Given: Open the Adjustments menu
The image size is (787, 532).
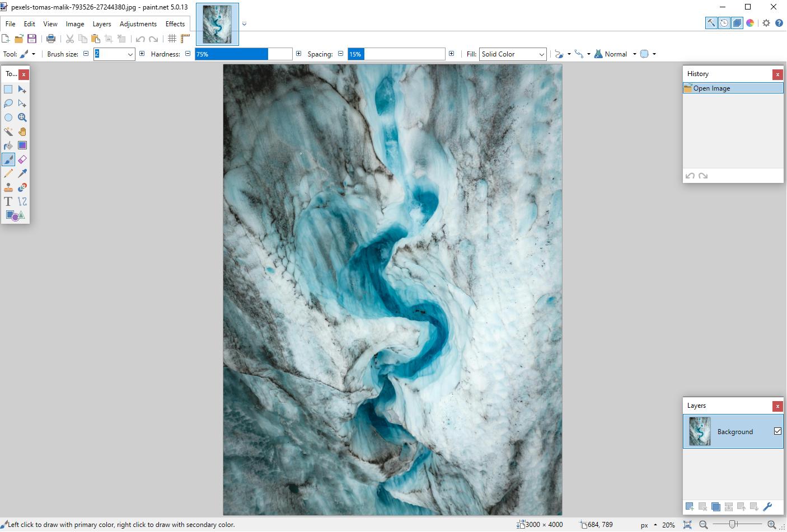Looking at the screenshot, I should [x=138, y=23].
